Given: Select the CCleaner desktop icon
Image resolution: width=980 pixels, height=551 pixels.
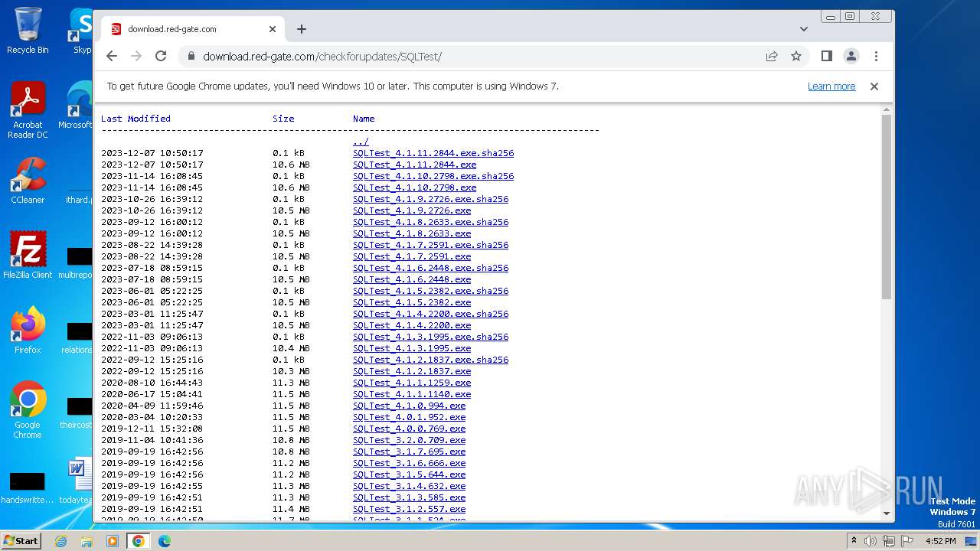Looking at the screenshot, I should pyautogui.click(x=28, y=181).
